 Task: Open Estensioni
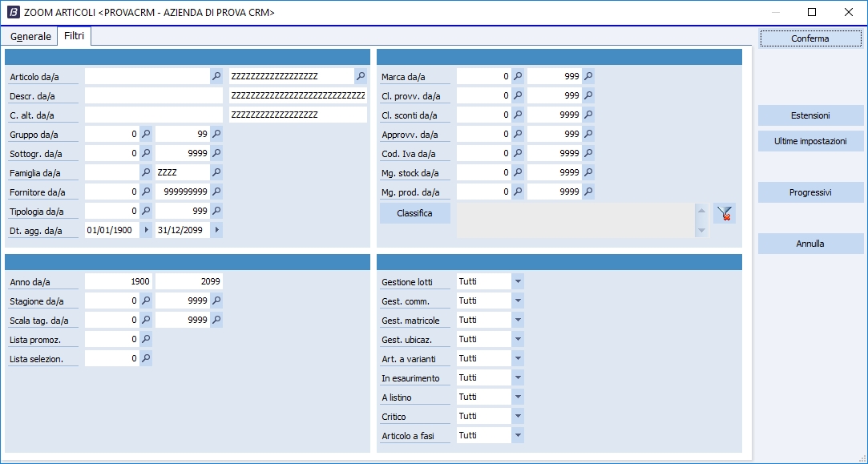pos(810,115)
